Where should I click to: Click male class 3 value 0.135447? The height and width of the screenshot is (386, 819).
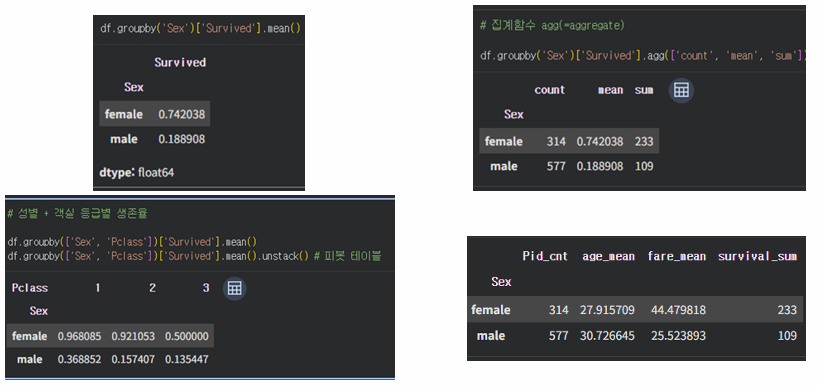click(x=187, y=359)
